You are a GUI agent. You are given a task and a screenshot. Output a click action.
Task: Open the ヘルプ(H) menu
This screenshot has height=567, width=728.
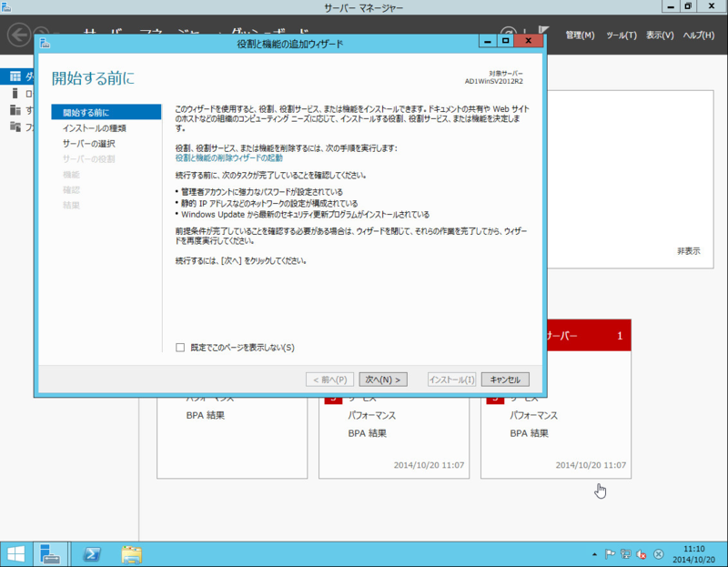(x=698, y=35)
